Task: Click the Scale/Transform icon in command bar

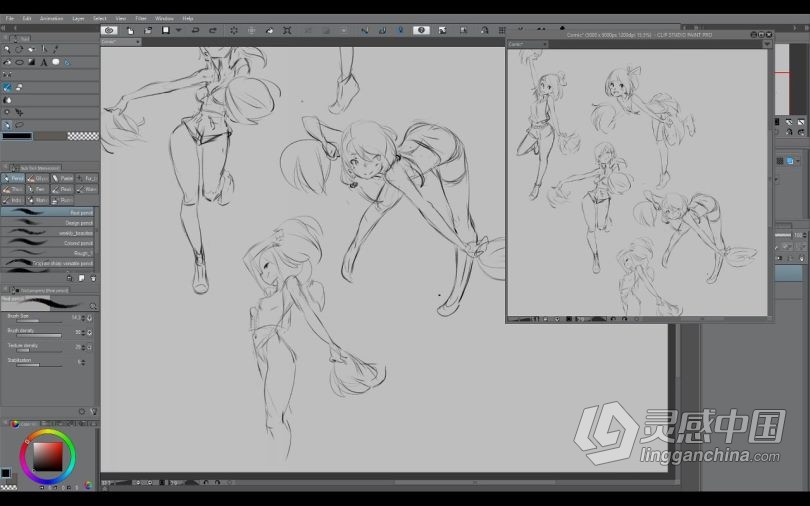Action: coord(287,30)
